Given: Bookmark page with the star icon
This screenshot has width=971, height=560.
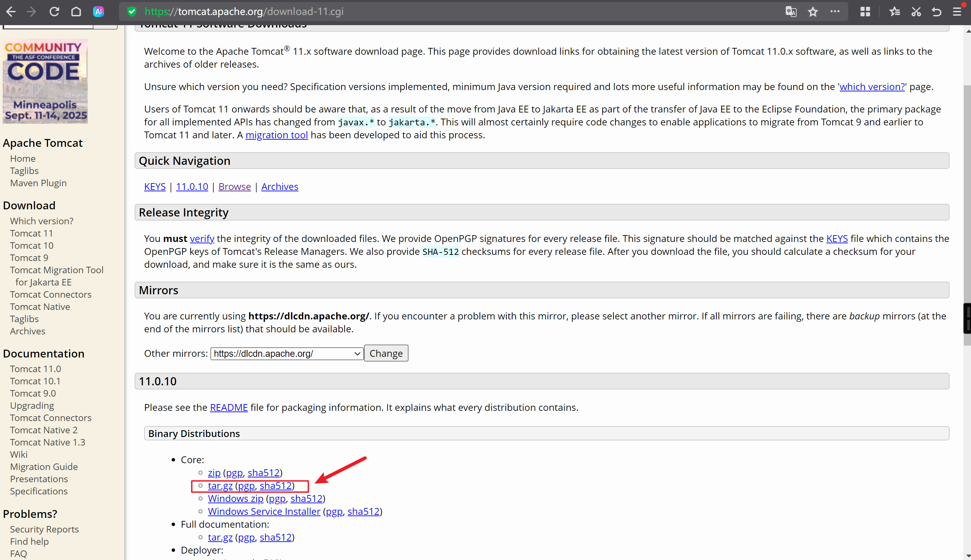Looking at the screenshot, I should 813,12.
